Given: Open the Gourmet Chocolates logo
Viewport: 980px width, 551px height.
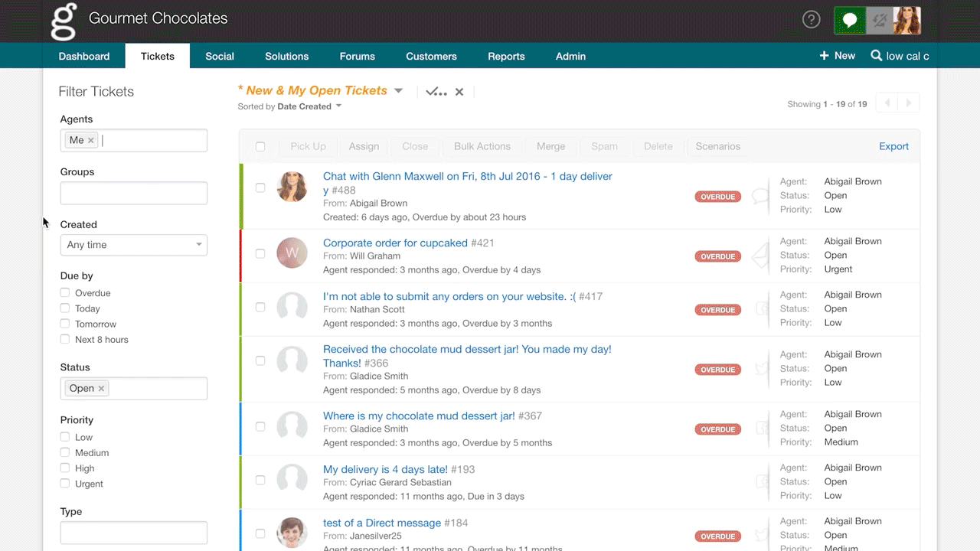Looking at the screenshot, I should click(x=64, y=21).
